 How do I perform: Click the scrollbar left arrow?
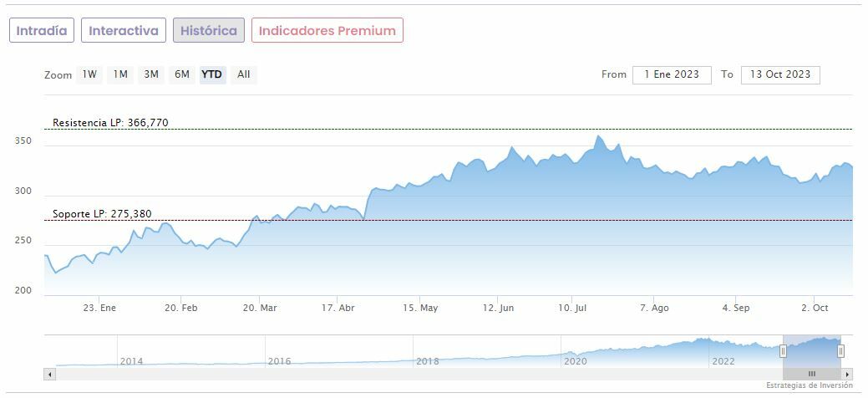pyautogui.click(x=48, y=374)
